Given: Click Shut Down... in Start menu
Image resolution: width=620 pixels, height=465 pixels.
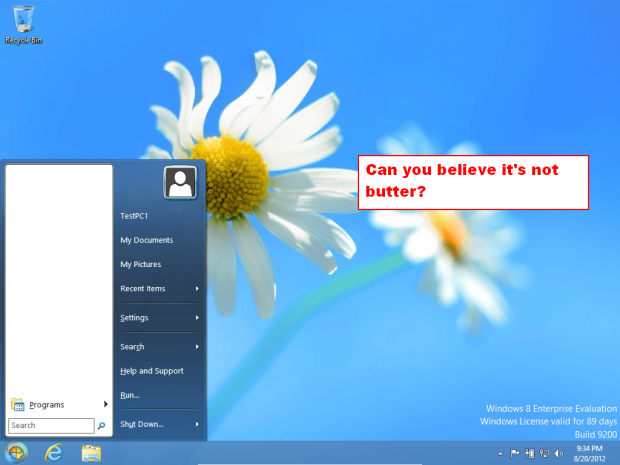Looking at the screenshot, I should (142, 424).
